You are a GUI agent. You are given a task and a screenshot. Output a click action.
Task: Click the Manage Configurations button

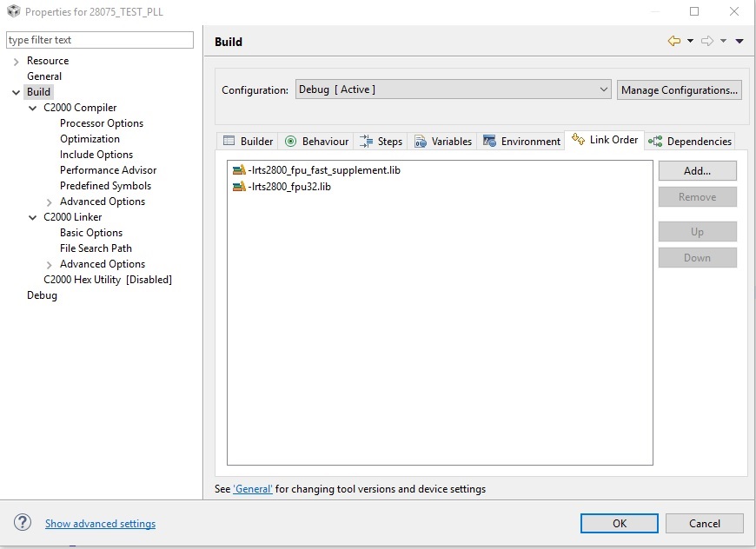point(680,90)
